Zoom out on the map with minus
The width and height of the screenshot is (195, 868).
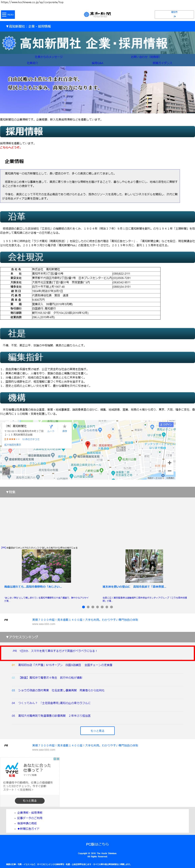[169, 471]
